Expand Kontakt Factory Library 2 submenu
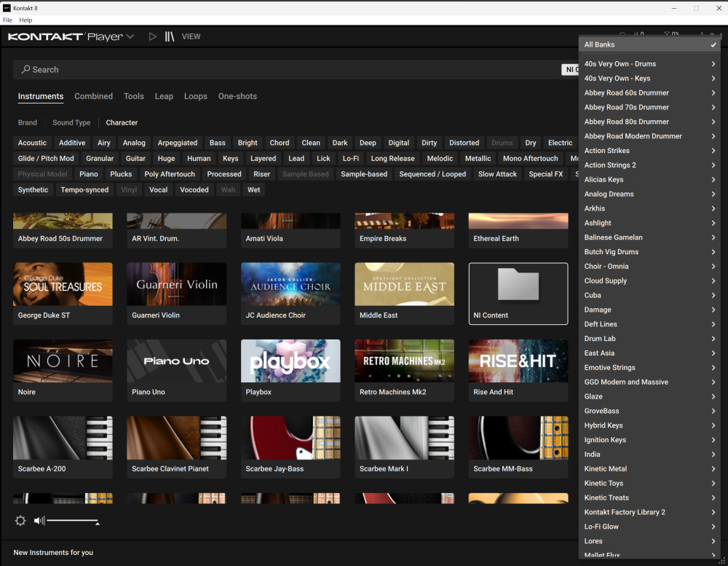 pyautogui.click(x=649, y=512)
